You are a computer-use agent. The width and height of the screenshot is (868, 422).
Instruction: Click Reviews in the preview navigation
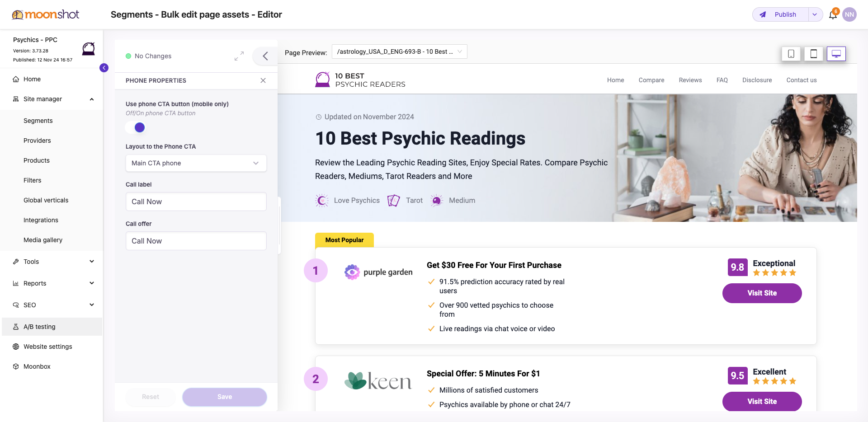point(690,80)
